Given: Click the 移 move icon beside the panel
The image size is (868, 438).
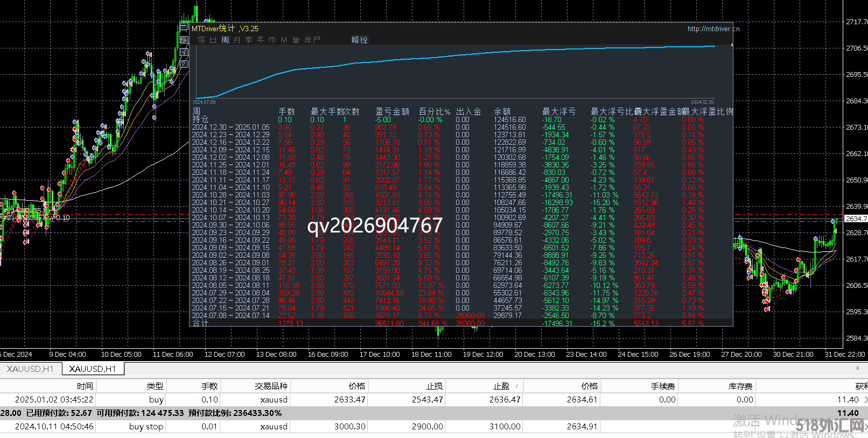Looking at the screenshot, I should click(184, 40).
